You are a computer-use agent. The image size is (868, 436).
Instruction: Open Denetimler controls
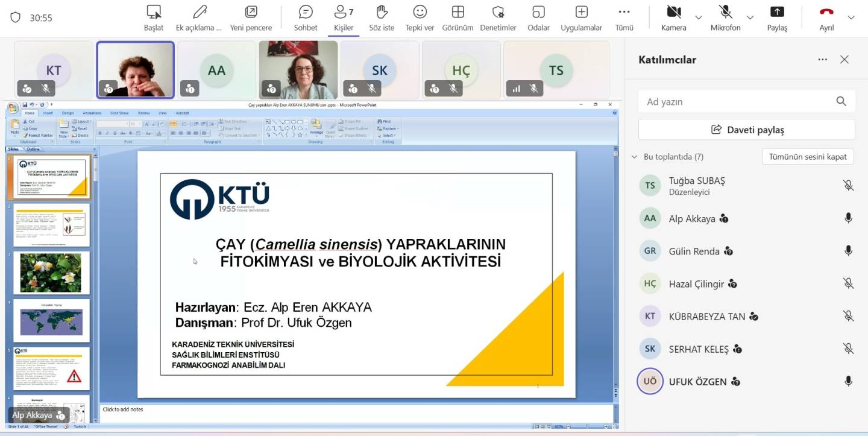[498, 18]
